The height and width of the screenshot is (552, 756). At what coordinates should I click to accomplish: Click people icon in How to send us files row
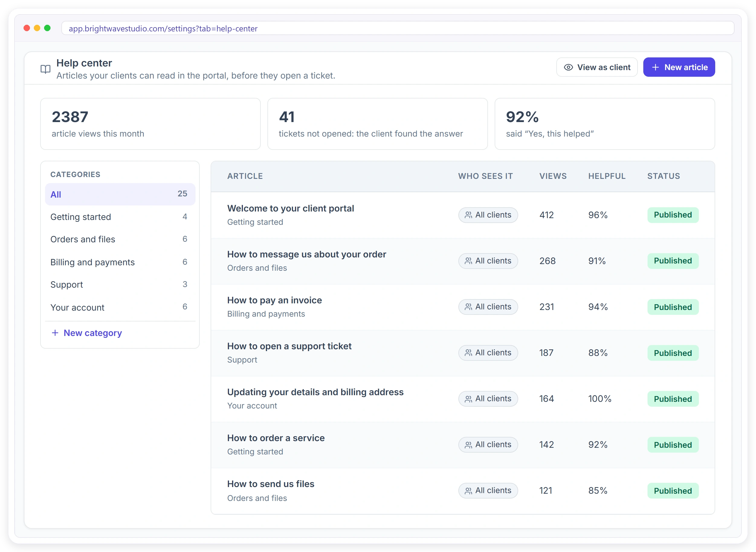click(x=468, y=491)
